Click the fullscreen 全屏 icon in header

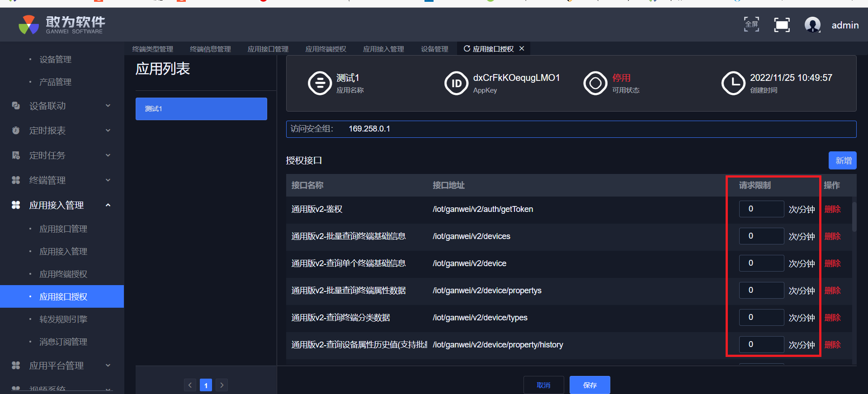tap(751, 24)
